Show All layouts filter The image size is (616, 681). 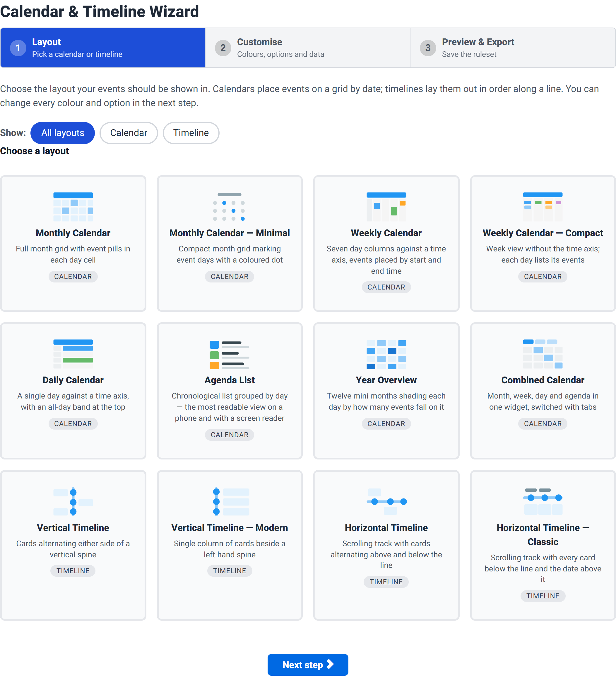62,133
